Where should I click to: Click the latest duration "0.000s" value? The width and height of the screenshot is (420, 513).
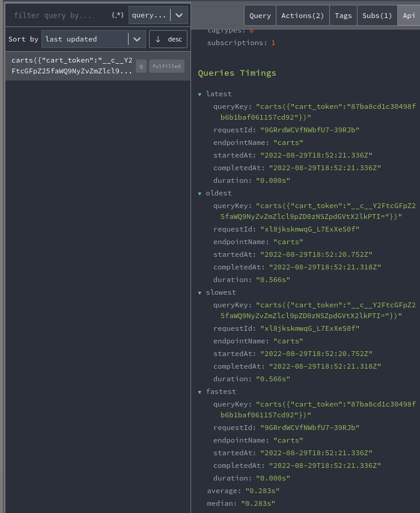click(x=273, y=180)
